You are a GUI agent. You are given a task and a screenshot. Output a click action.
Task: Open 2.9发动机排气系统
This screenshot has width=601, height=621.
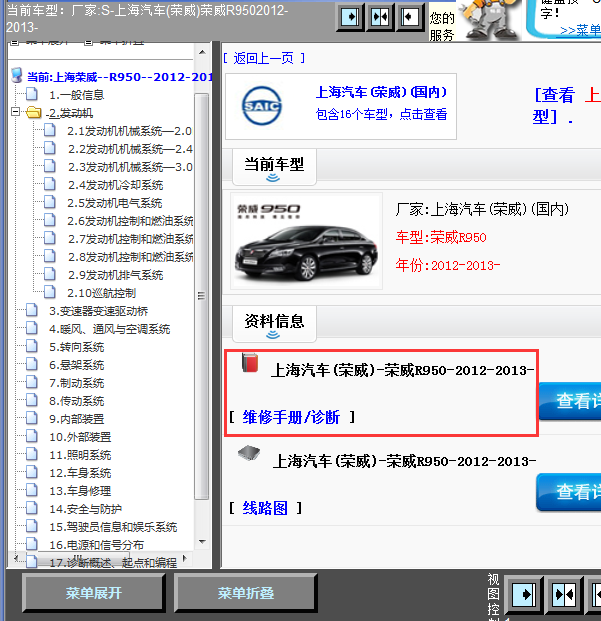coord(115,275)
